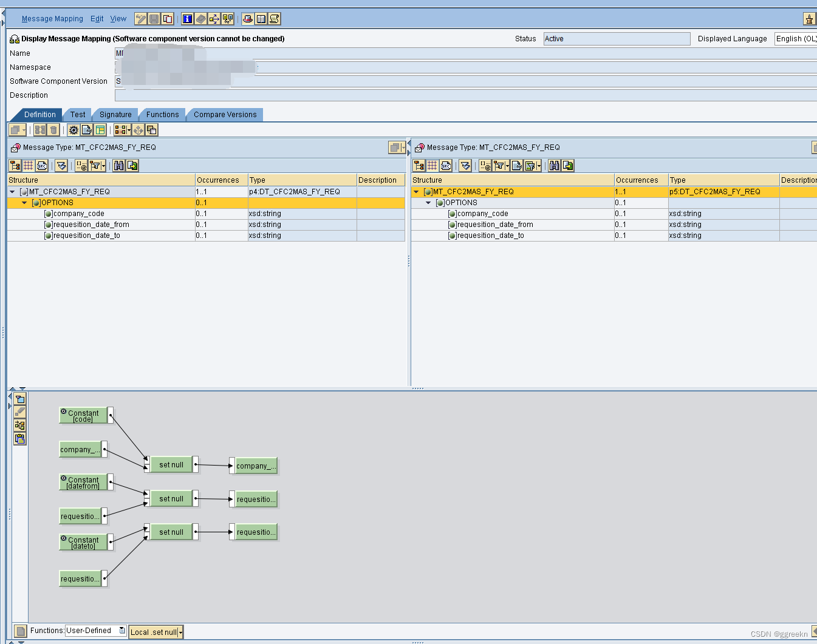The height and width of the screenshot is (644, 817).
Task: Select target requesition_date_from row
Action: click(x=614, y=225)
